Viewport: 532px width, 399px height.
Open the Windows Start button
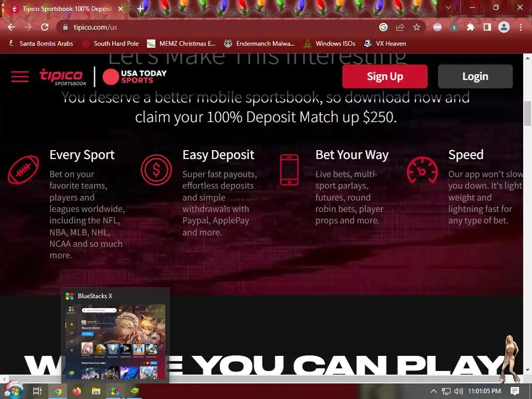click(x=13, y=391)
